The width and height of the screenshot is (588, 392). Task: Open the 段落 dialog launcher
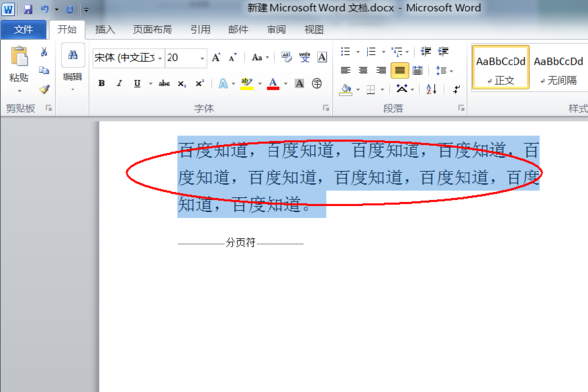[461, 108]
